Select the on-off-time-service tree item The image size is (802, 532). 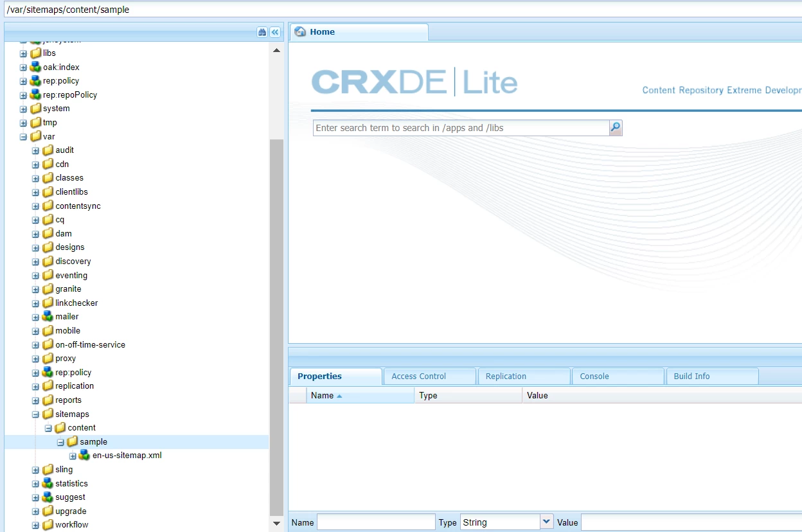[90, 344]
